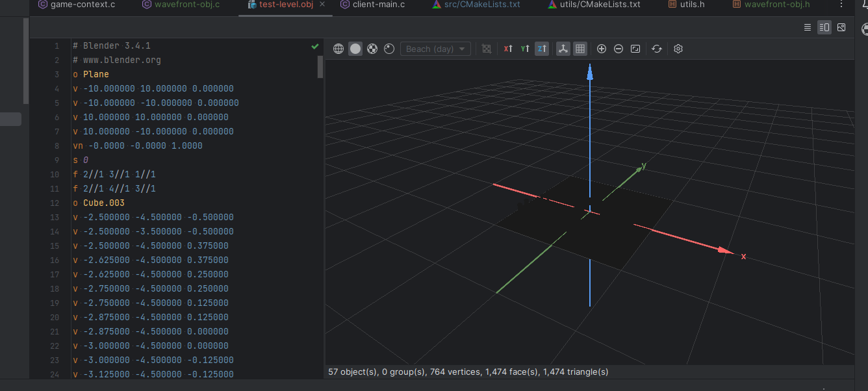
Task: Click the 'o Plane' object line
Action: pyautogui.click(x=91, y=74)
